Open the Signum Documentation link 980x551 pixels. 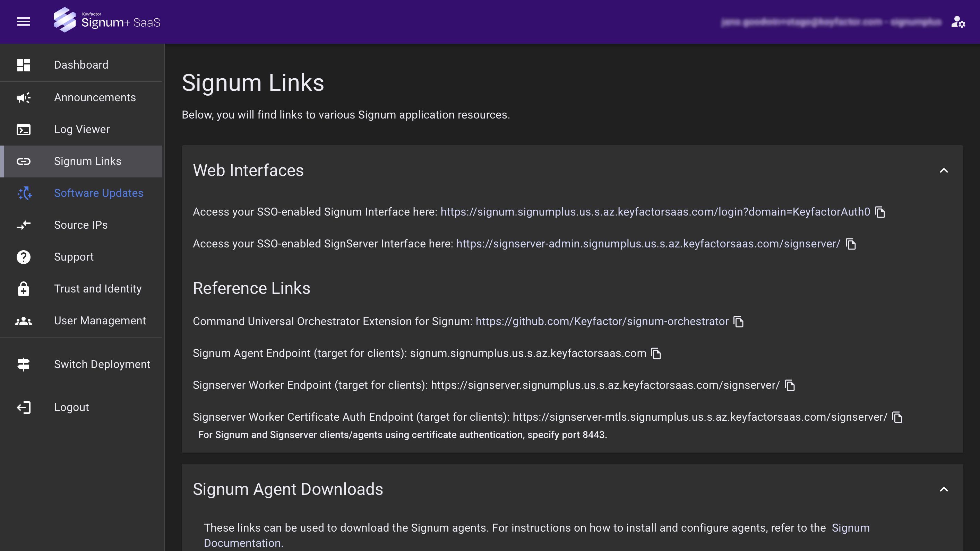tap(850, 528)
